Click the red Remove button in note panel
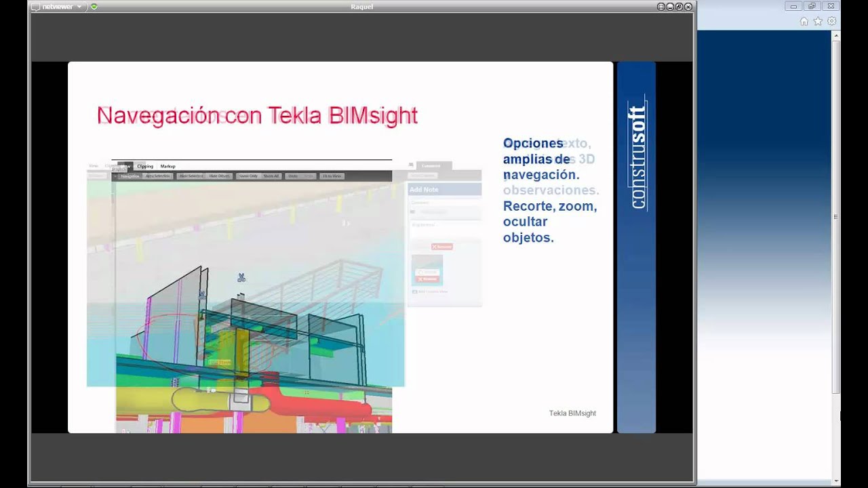 pyautogui.click(x=441, y=247)
